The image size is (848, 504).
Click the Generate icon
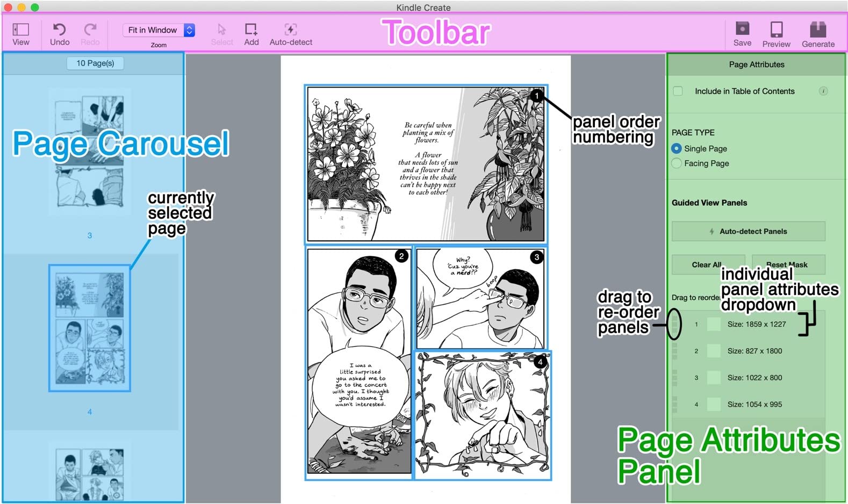(818, 29)
